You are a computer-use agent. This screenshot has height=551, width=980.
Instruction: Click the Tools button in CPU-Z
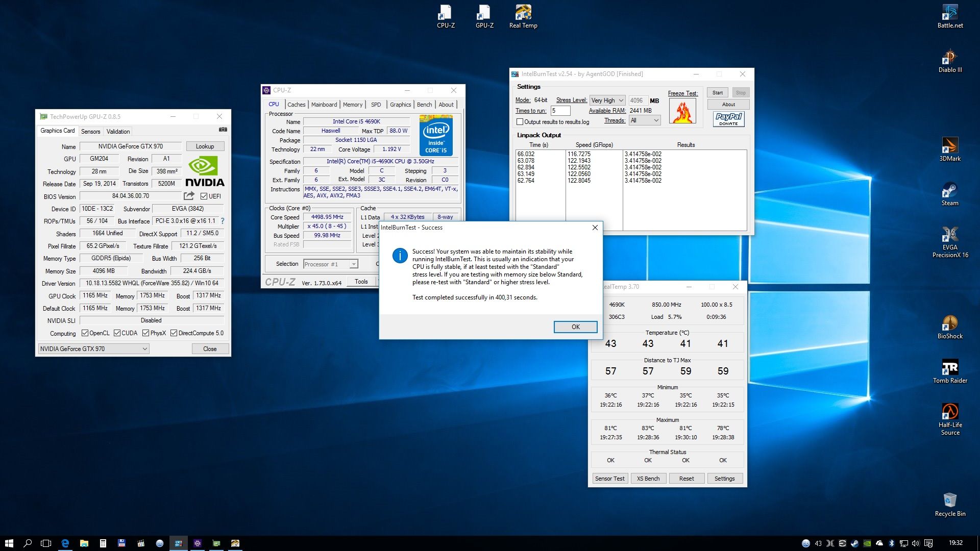[361, 282]
